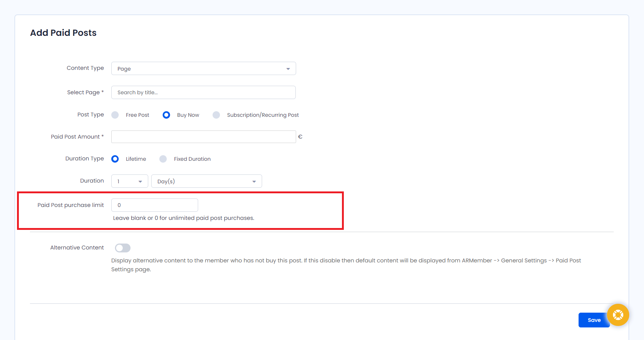Expand the Content Type dropdown

(203, 68)
